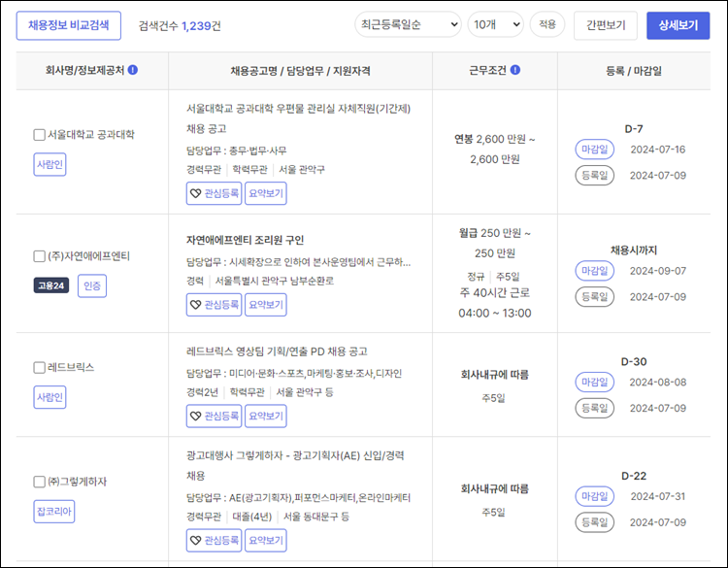Click 관심등록 for 레드브릭스 영상팀 PD posting
This screenshot has height=568, width=728.
pos(215,417)
